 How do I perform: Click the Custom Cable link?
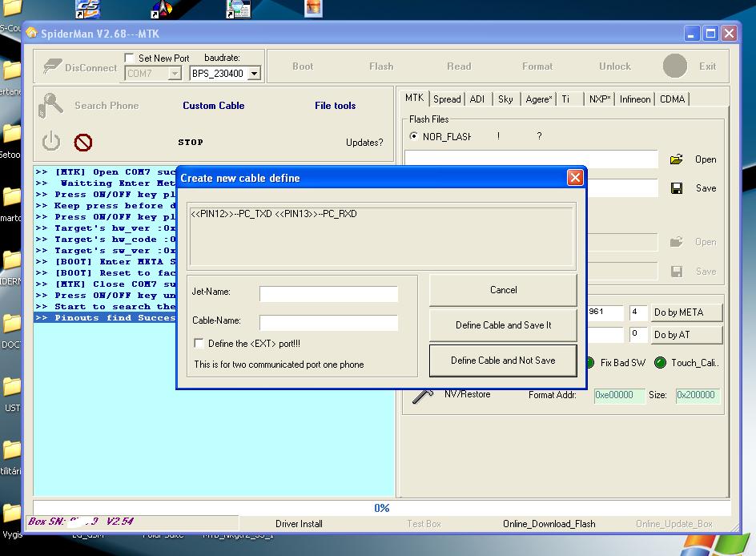click(x=213, y=106)
